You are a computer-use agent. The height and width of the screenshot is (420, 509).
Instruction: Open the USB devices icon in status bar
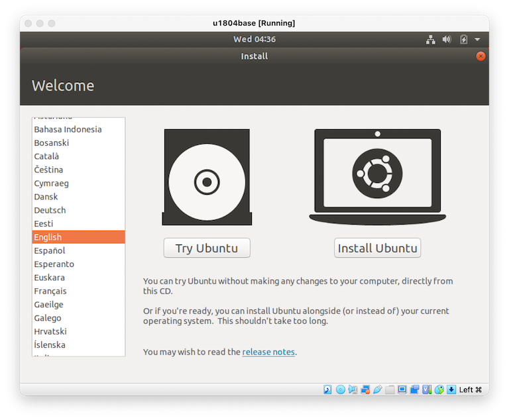378,389
